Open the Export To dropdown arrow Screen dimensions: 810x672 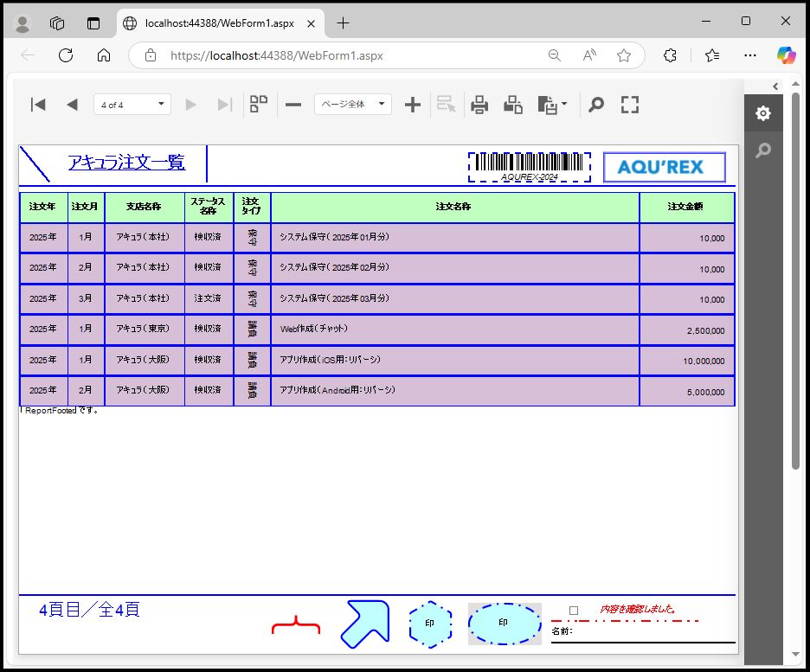564,105
